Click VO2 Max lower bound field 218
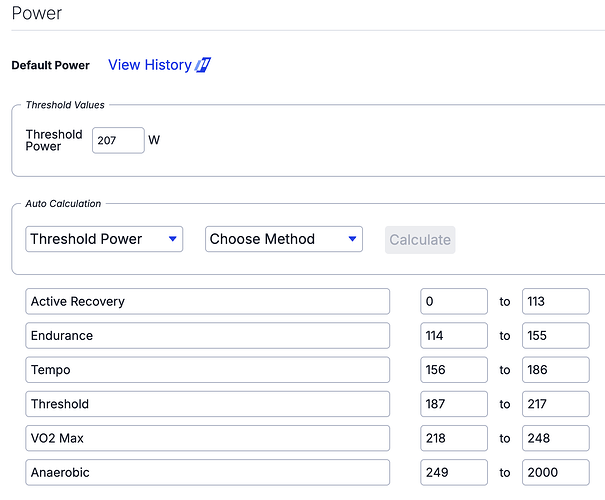This screenshot has height=500, width=605. point(454,438)
